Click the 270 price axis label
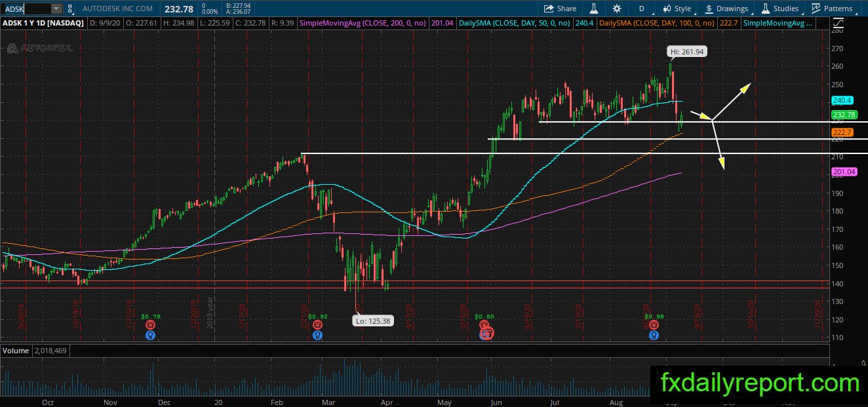 point(837,48)
